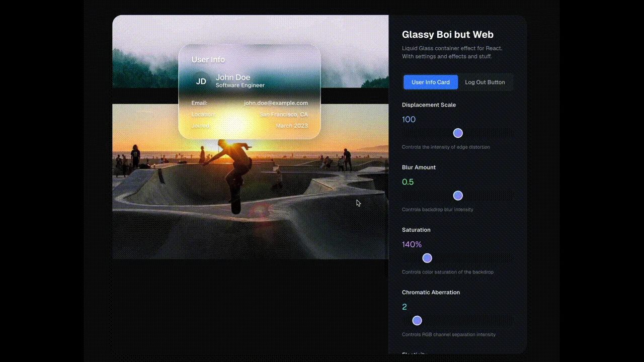Click the Saturation value showing 140%
Image resolution: width=644 pixels, height=362 pixels.
(412, 244)
